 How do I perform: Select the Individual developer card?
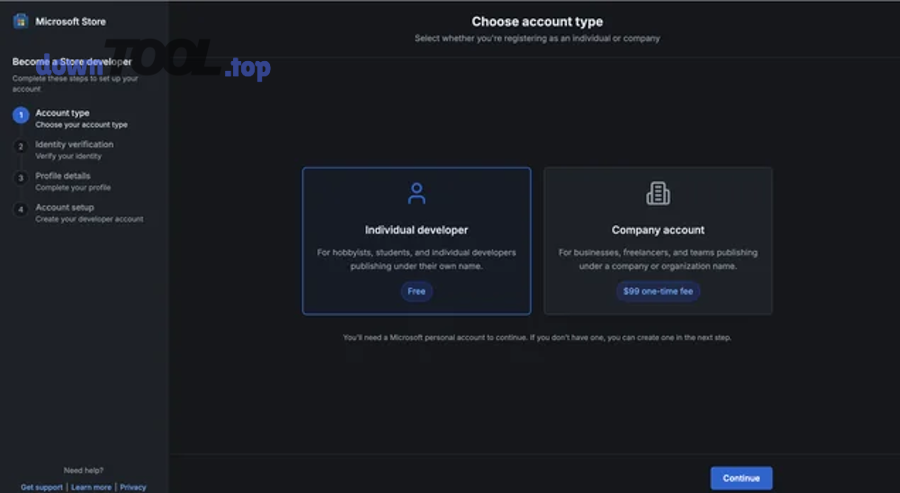pos(416,240)
